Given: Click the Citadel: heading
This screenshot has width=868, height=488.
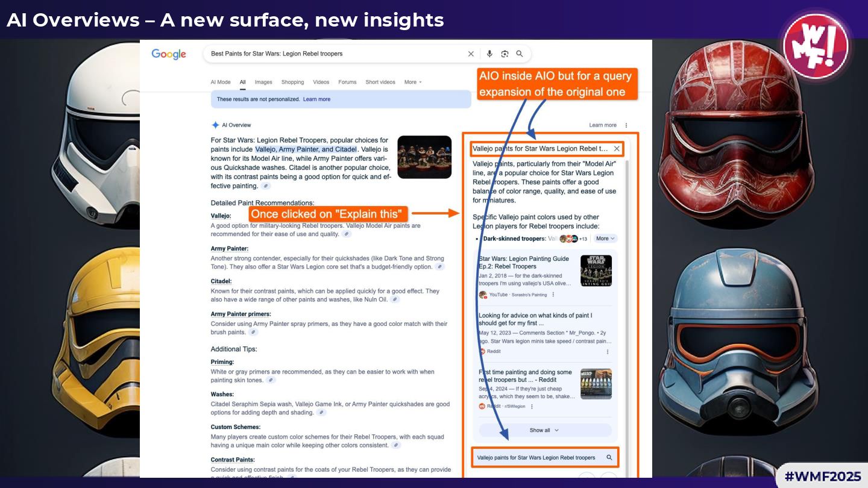Looking at the screenshot, I should (221, 281).
